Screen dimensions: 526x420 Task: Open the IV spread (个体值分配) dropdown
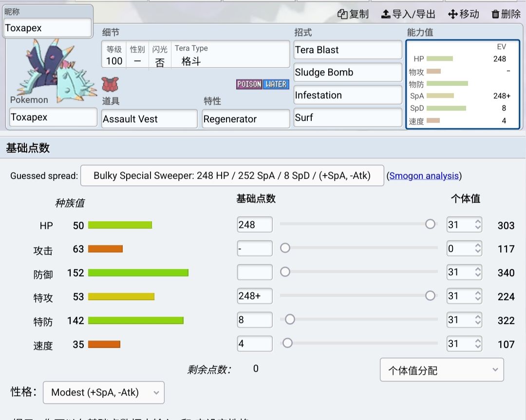click(x=441, y=370)
